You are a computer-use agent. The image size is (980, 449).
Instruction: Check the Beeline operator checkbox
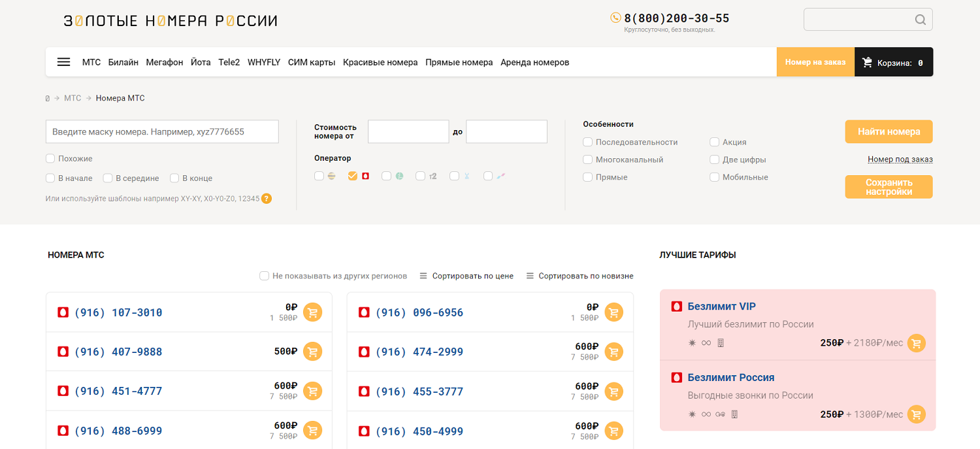pos(319,176)
